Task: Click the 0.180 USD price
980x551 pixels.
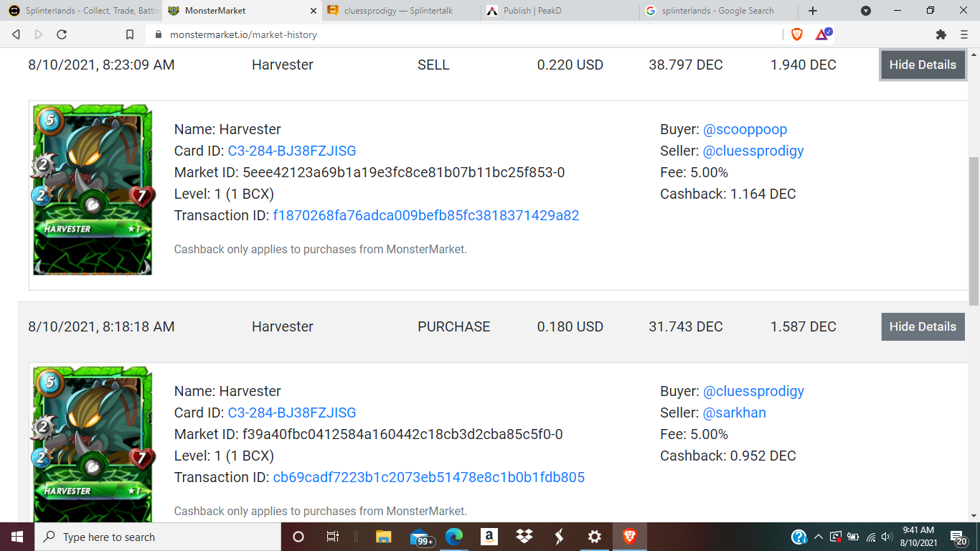Action: pyautogui.click(x=570, y=326)
